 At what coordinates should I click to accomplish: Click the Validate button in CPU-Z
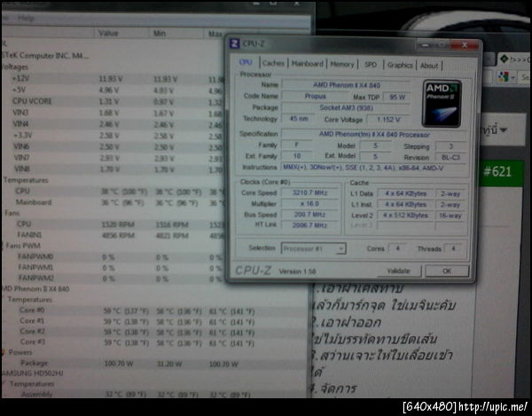(x=399, y=271)
